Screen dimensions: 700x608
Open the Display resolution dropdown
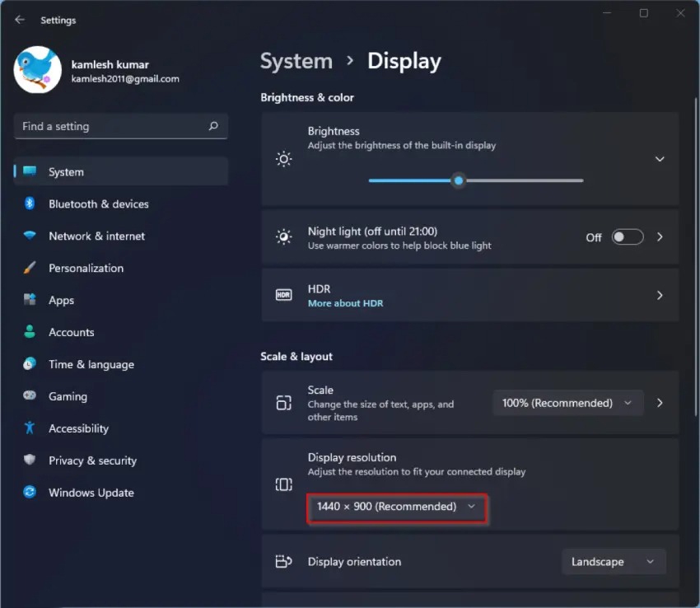click(x=396, y=507)
